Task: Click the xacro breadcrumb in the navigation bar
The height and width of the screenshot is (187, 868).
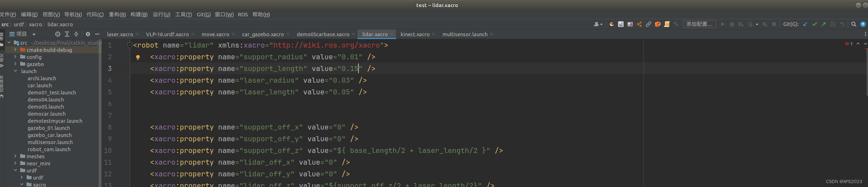Action: pyautogui.click(x=35, y=24)
